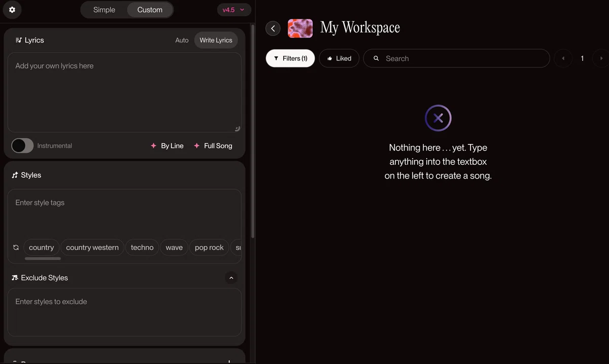Refresh suggested style tags icon
This screenshot has width=609, height=364.
[x=16, y=247]
